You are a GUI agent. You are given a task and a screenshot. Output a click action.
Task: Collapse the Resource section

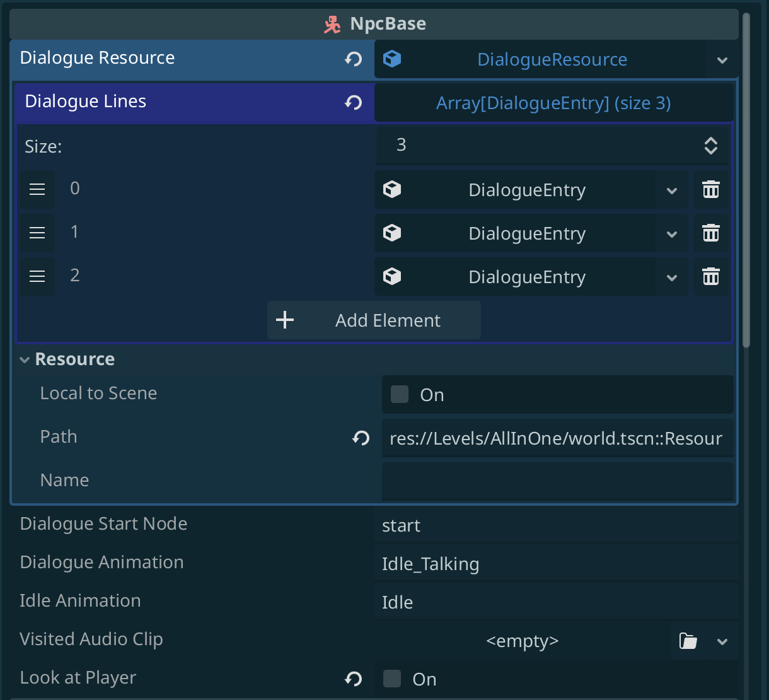[25, 360]
